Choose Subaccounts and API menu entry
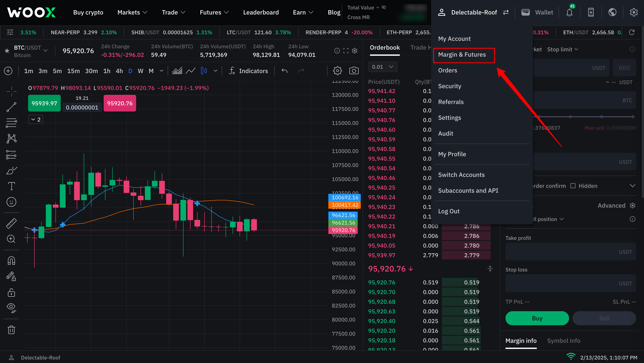This screenshot has width=644, height=363. coord(468,190)
